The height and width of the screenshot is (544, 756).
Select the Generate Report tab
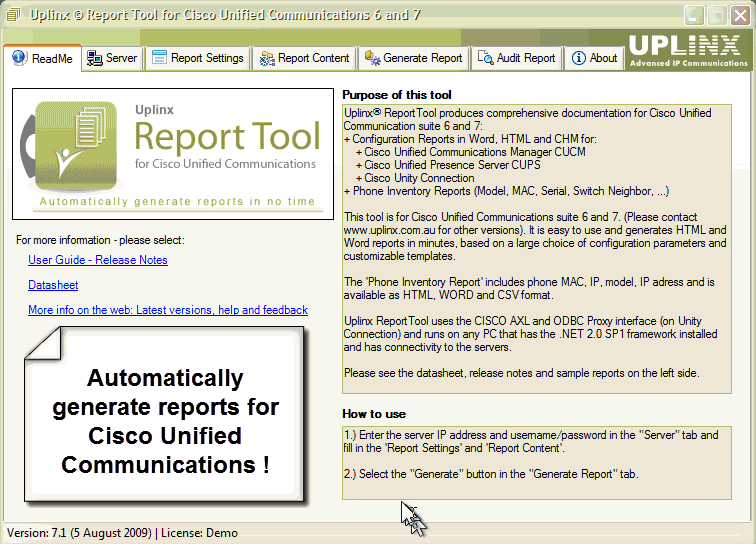tap(413, 58)
